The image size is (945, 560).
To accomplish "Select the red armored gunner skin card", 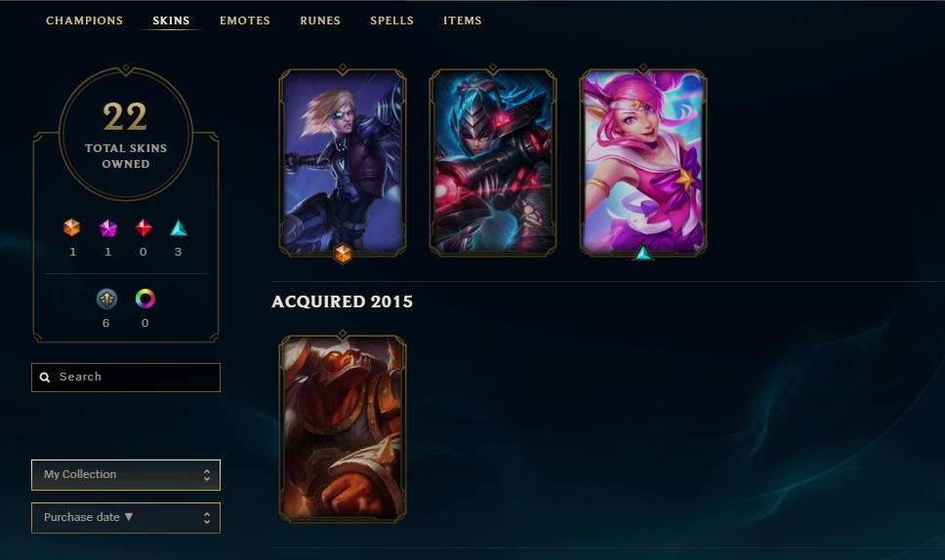I will [492, 163].
